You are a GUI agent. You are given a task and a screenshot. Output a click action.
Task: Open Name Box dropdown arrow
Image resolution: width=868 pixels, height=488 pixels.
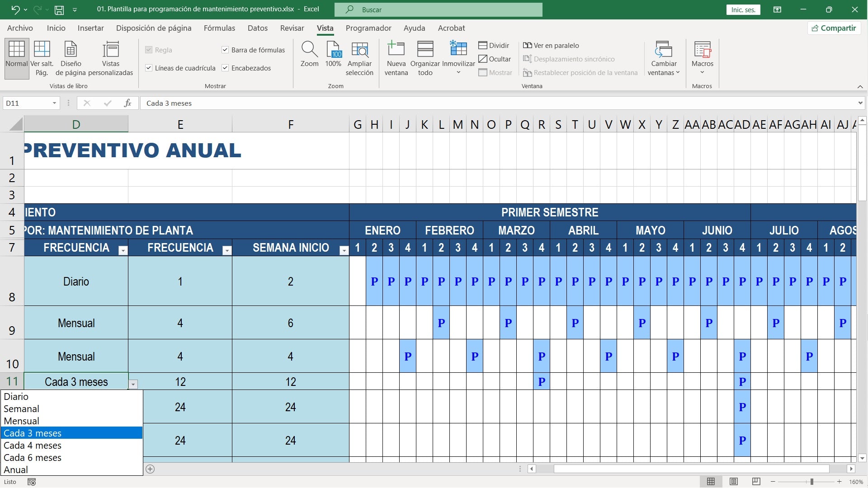click(x=54, y=103)
